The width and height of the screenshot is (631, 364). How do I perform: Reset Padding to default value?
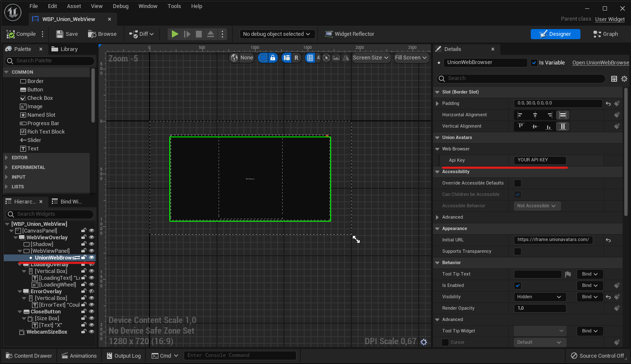coord(608,104)
